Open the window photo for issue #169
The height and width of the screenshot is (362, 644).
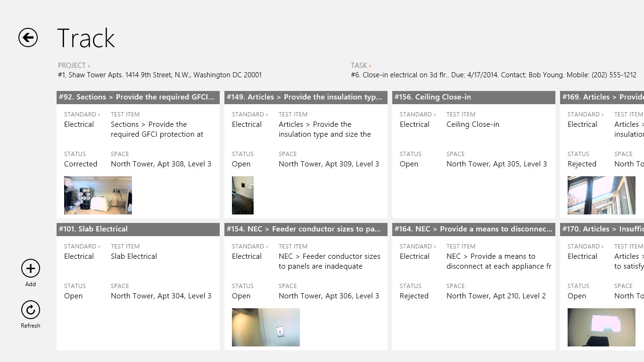[601, 195]
